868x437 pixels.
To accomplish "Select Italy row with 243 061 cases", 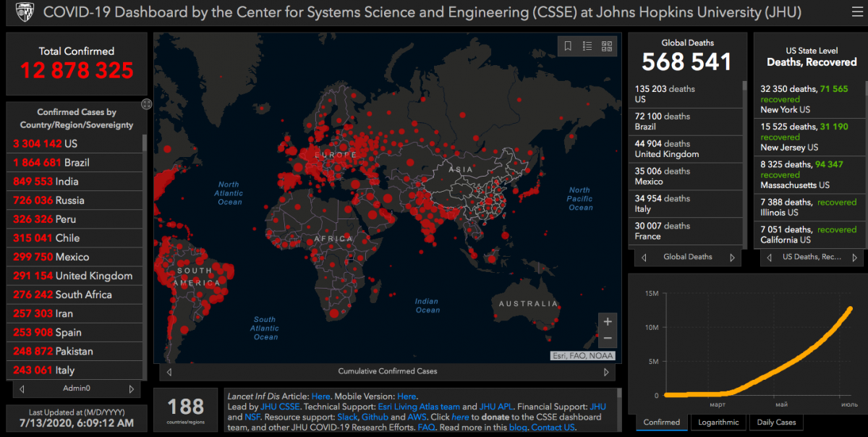I will 75,370.
